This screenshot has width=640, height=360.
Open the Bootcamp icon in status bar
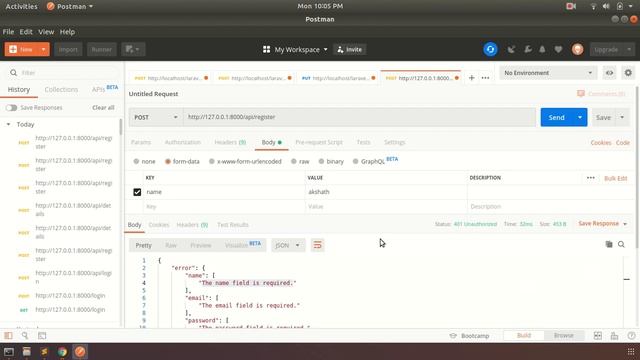point(453,336)
